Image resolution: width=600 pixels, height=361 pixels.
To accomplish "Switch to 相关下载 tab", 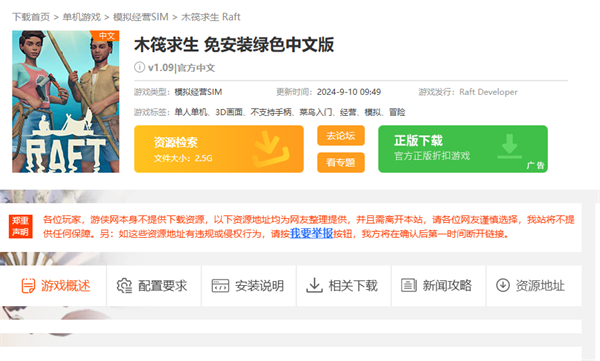I will point(344,286).
